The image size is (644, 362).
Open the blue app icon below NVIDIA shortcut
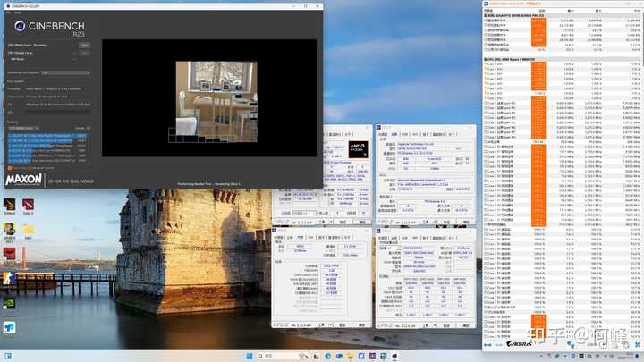coord(9,327)
